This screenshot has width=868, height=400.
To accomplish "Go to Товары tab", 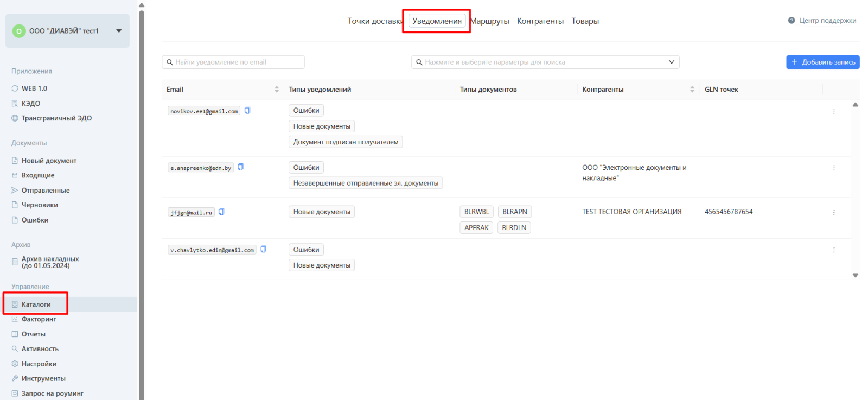I will pyautogui.click(x=585, y=21).
